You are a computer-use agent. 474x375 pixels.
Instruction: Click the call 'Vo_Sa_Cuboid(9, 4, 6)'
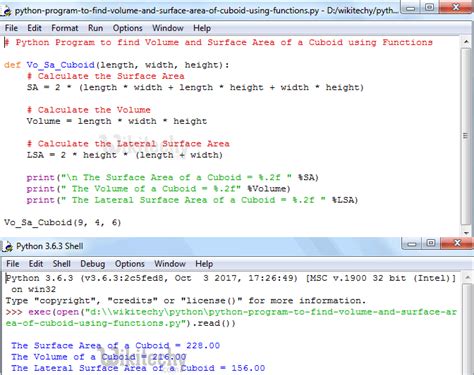click(x=62, y=223)
